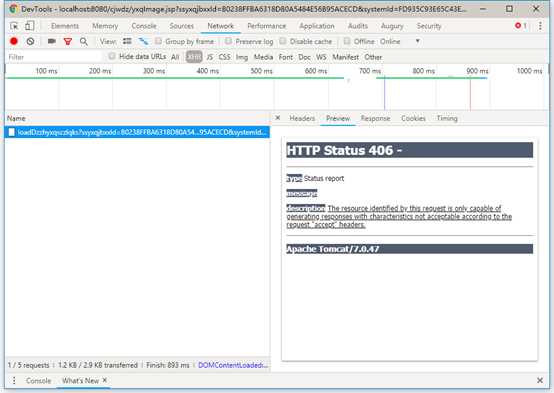Check the Disable cache option

pos(283,41)
